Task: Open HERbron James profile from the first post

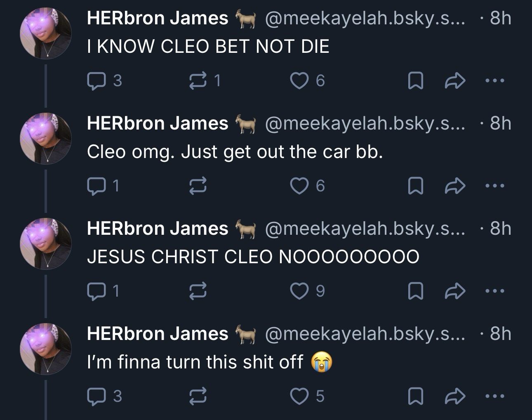Action: [x=158, y=18]
